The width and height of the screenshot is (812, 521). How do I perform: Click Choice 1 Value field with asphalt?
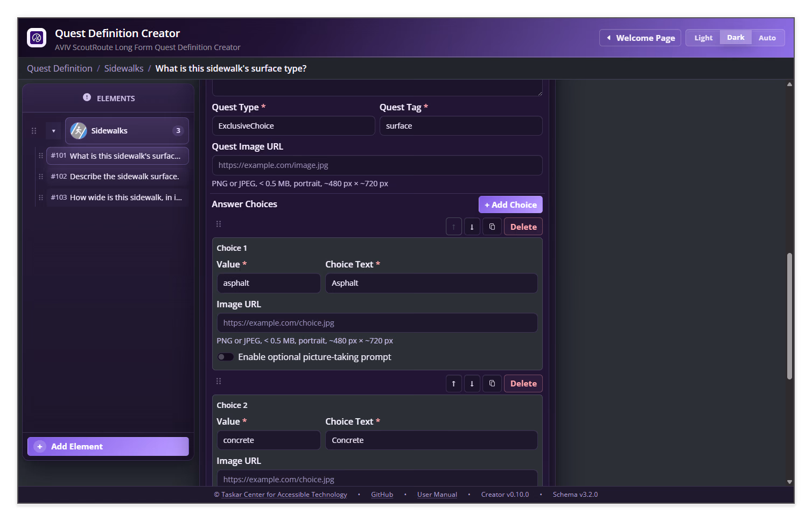coord(269,283)
